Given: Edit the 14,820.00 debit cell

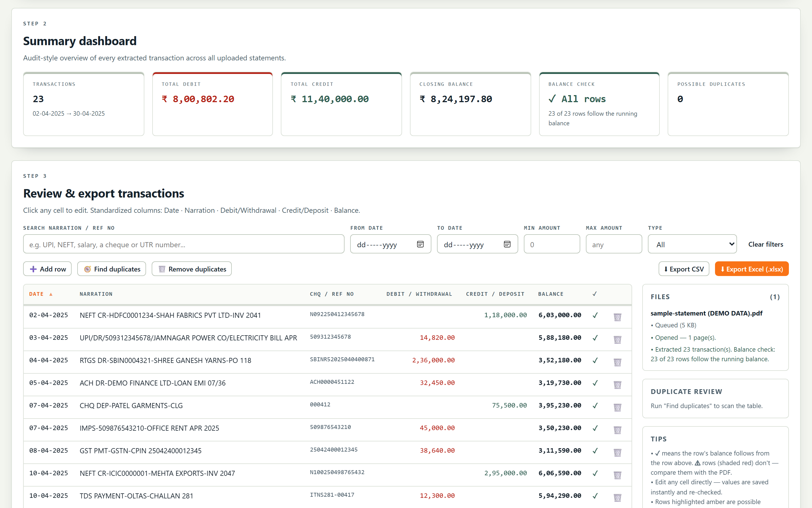Looking at the screenshot, I should point(437,338).
